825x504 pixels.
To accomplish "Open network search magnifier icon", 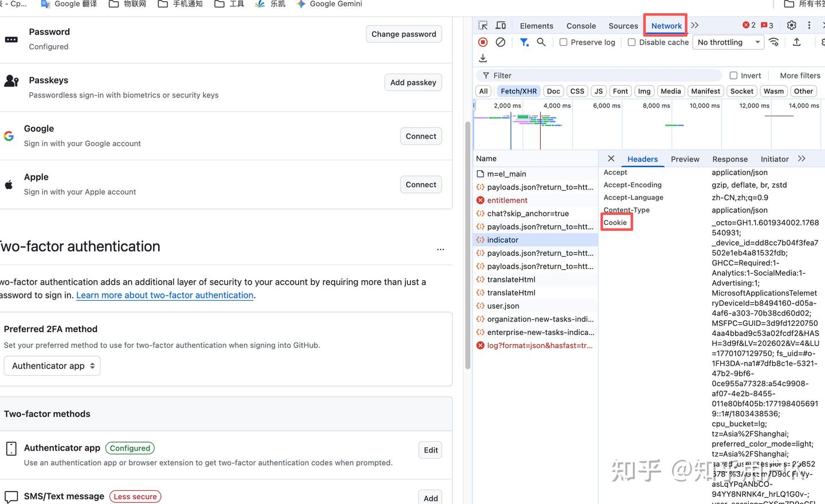I will pos(541,42).
